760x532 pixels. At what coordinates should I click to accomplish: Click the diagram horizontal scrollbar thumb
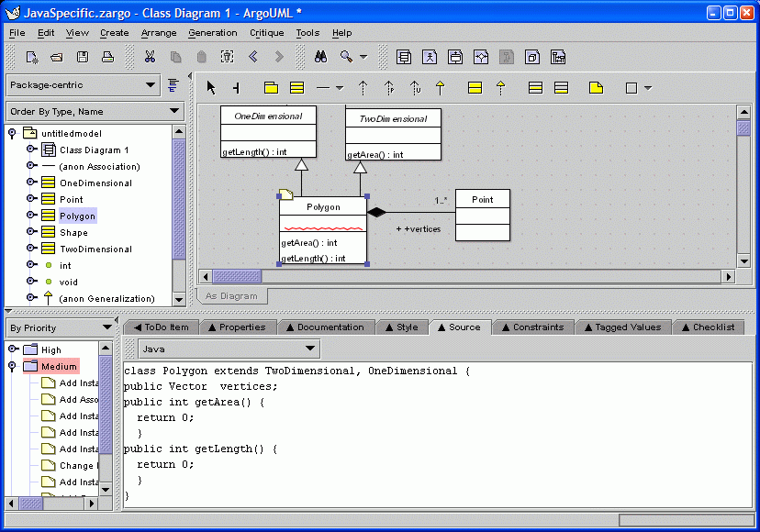click(x=237, y=277)
